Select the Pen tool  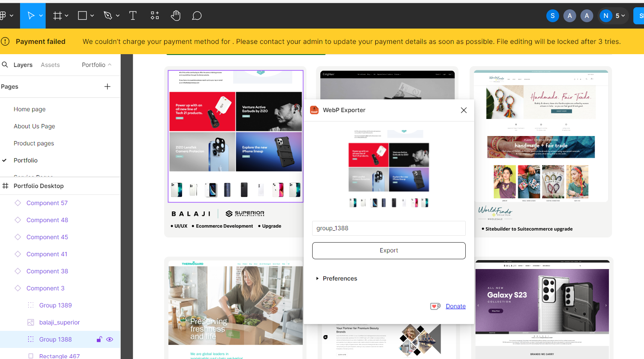point(108,16)
